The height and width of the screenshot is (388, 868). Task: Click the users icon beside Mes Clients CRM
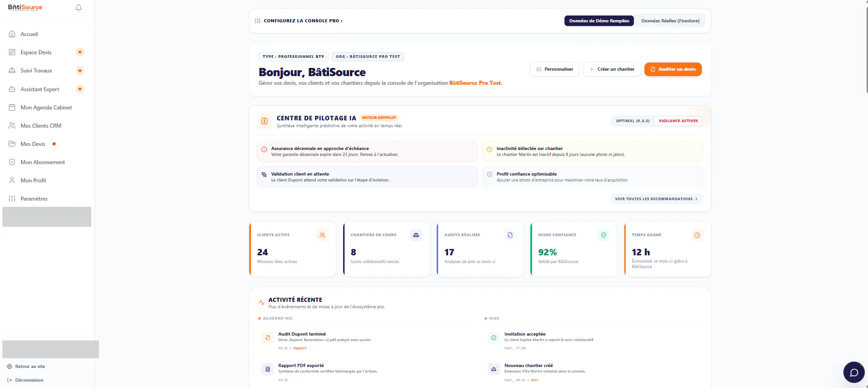click(x=12, y=126)
